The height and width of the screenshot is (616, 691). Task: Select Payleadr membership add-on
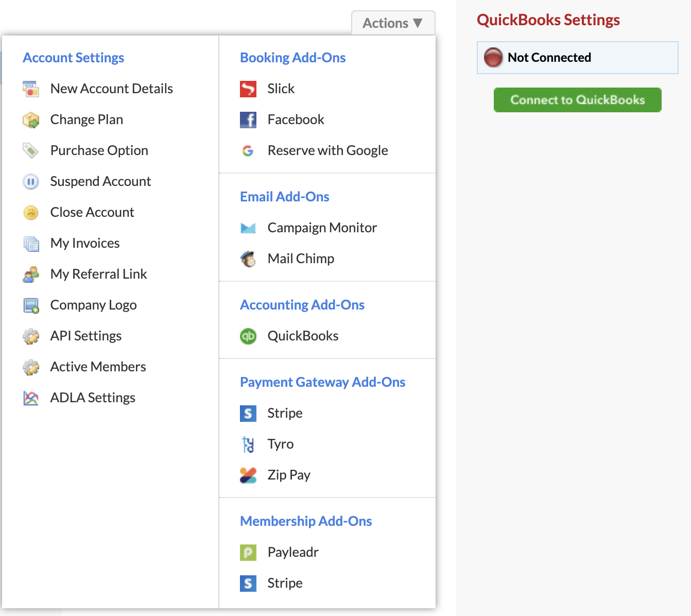[x=293, y=552]
